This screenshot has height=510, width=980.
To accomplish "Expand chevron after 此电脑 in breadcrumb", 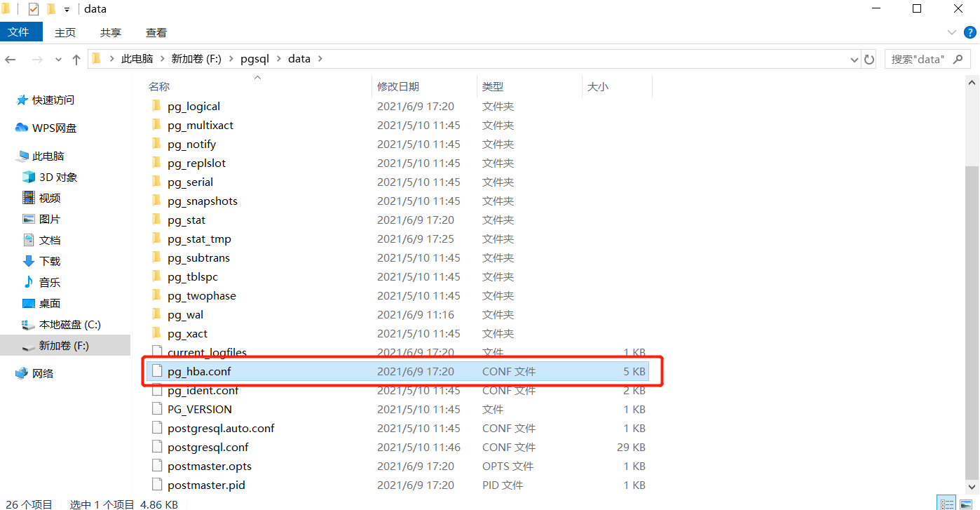I will pos(162,59).
